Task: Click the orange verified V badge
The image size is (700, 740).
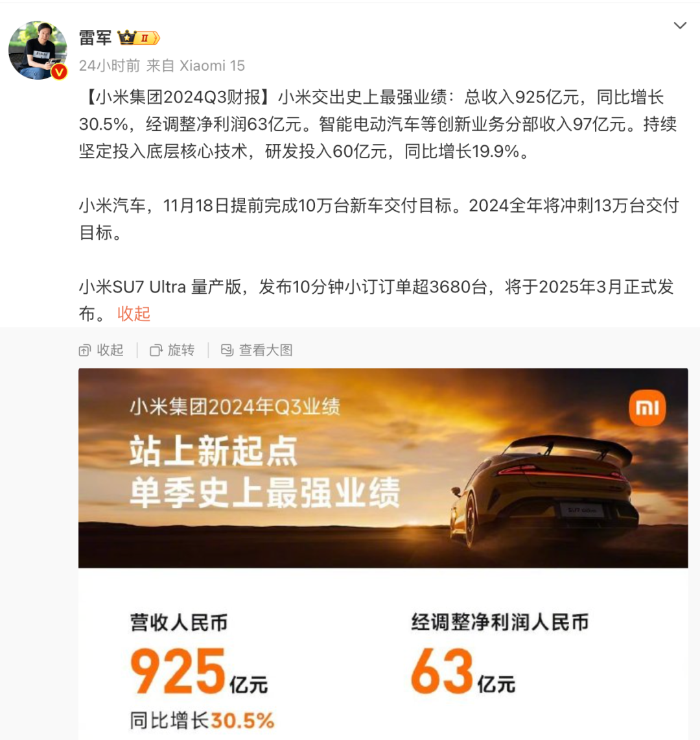Action: (59, 72)
